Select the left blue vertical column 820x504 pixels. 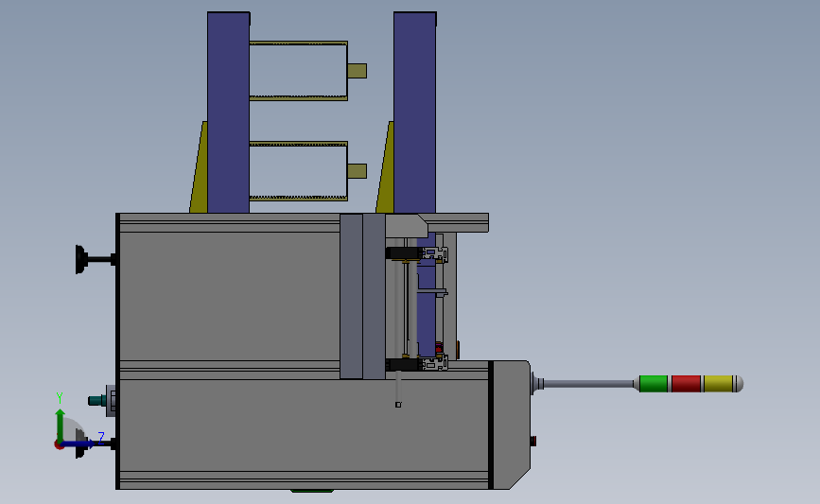229,113
